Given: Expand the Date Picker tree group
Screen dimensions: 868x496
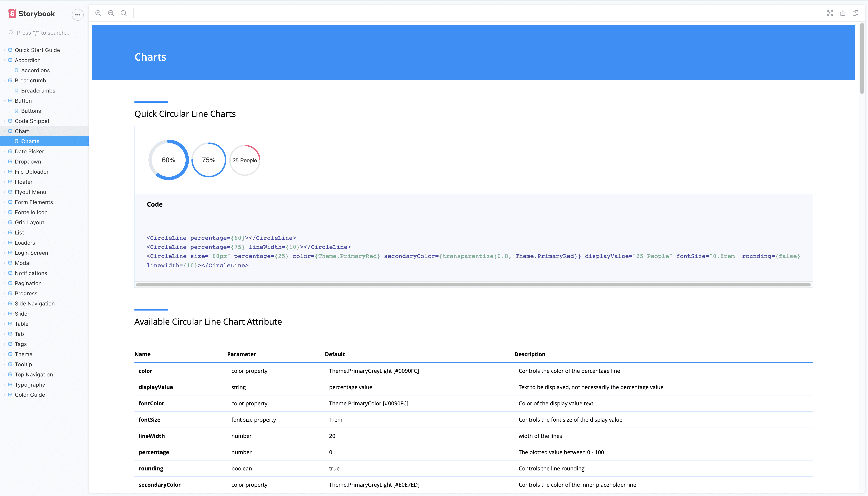Looking at the screenshot, I should (29, 152).
